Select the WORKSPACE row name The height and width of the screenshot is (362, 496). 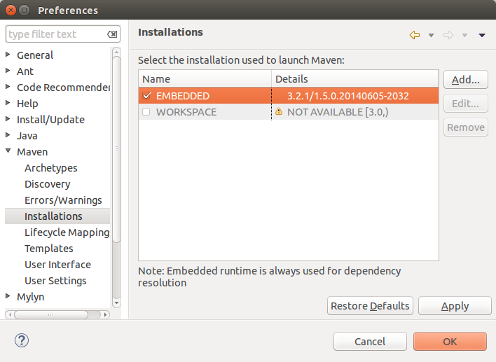coord(186,112)
